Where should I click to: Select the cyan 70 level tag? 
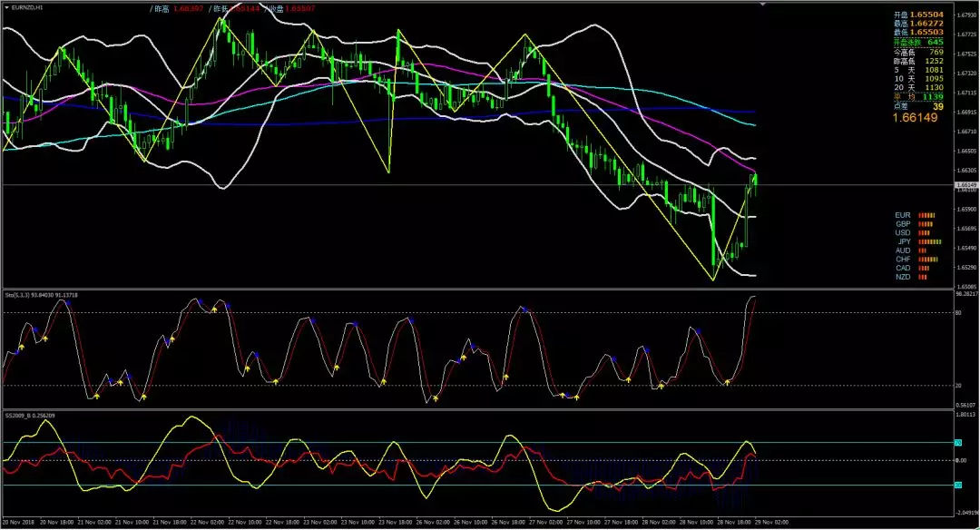click(957, 443)
